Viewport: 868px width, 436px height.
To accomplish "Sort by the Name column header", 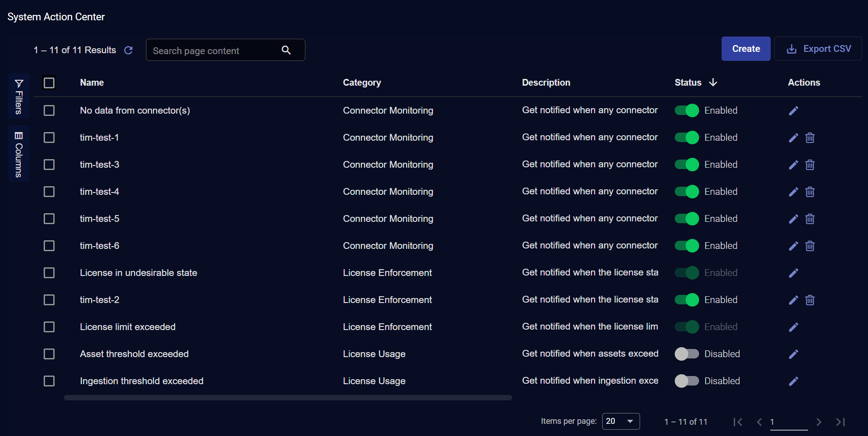I will 92,83.
